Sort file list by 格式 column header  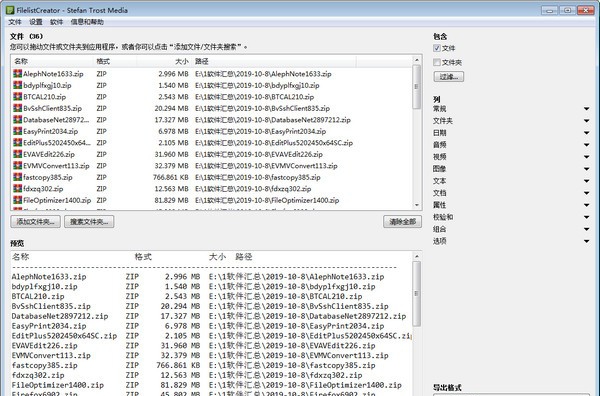[115, 61]
